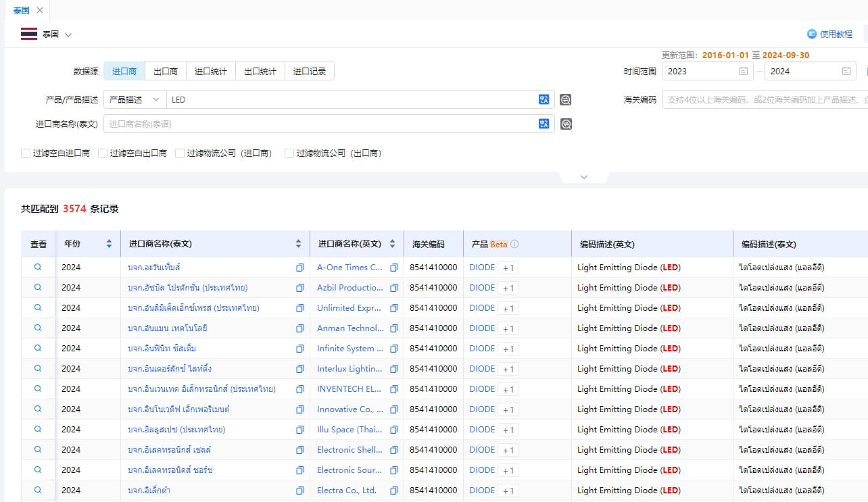Expand +1 products in Illu Space row
The width and height of the screenshot is (868, 502).
coord(508,430)
